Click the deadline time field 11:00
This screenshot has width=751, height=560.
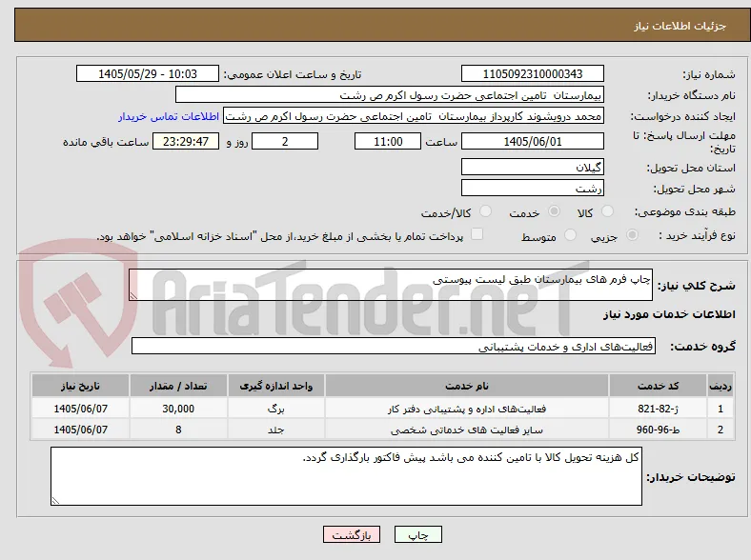pos(388,141)
